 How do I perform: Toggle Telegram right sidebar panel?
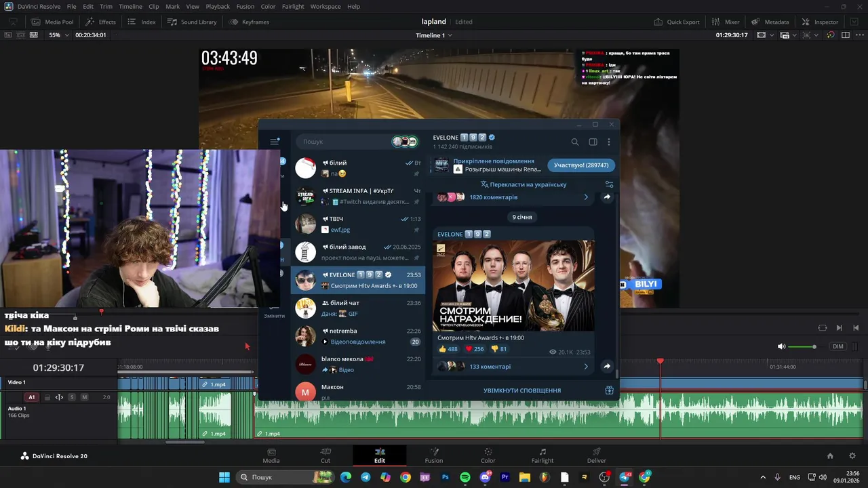593,142
